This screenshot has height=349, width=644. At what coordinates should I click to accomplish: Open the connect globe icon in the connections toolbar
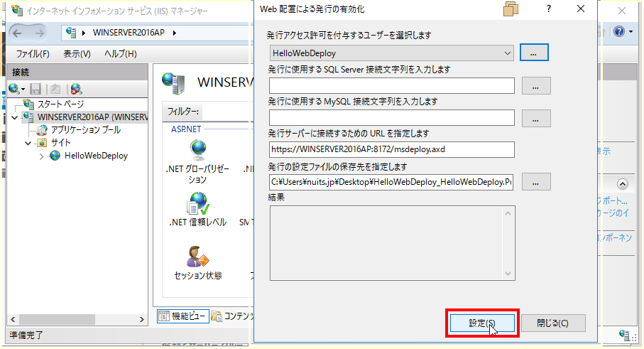pyautogui.click(x=13, y=88)
